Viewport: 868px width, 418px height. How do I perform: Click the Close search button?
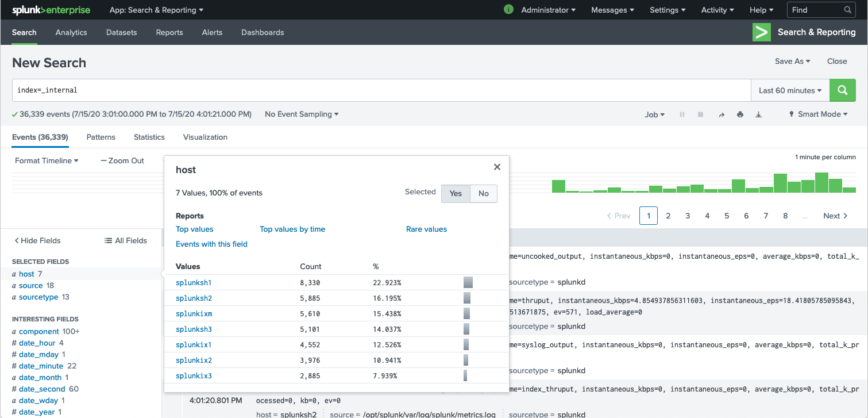point(837,61)
